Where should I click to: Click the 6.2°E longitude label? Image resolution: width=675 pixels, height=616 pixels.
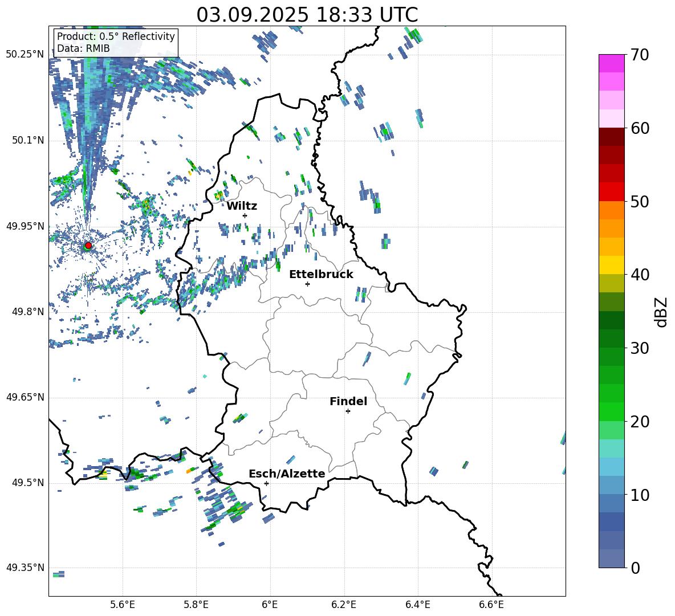click(x=344, y=605)
